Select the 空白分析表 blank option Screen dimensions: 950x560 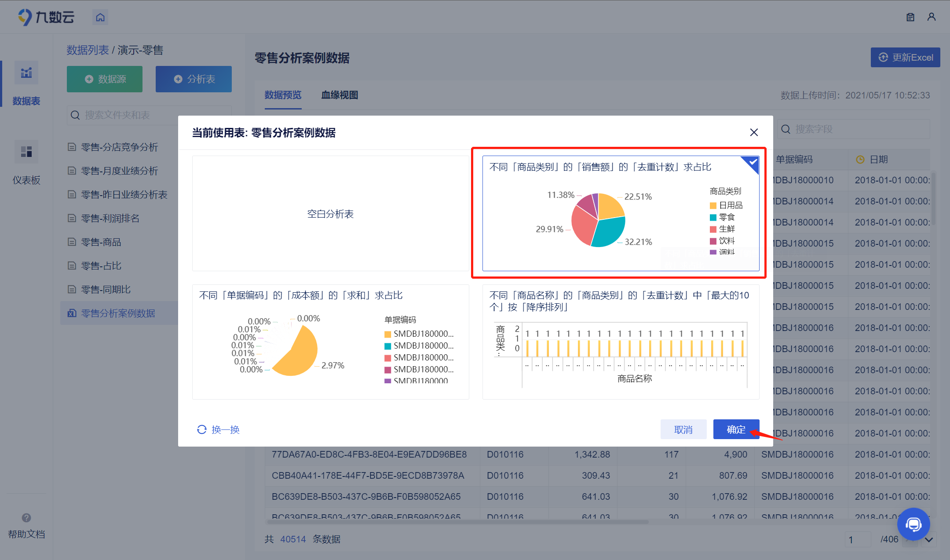(330, 214)
